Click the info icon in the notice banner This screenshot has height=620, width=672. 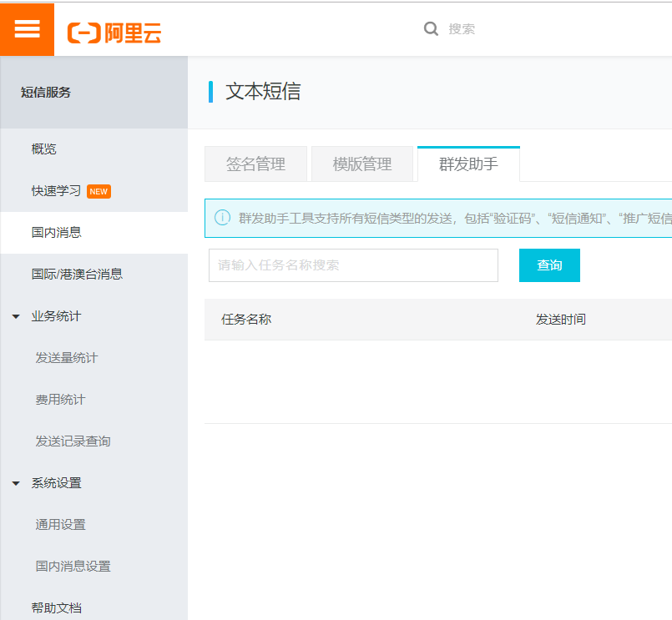(x=222, y=218)
